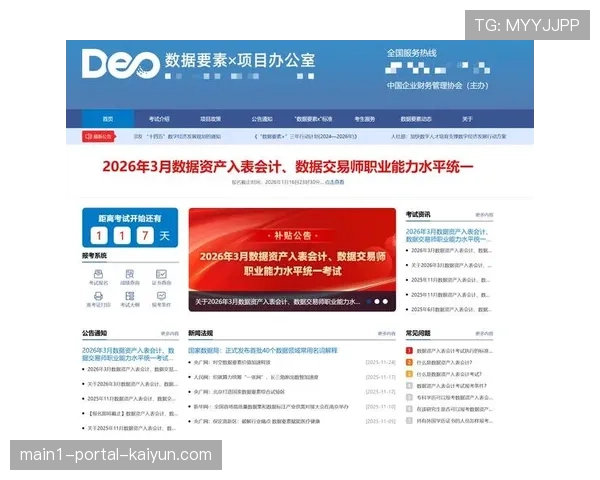Click the 准考证打印 printer icon
600x480 pixels.
pyautogui.click(x=98, y=299)
